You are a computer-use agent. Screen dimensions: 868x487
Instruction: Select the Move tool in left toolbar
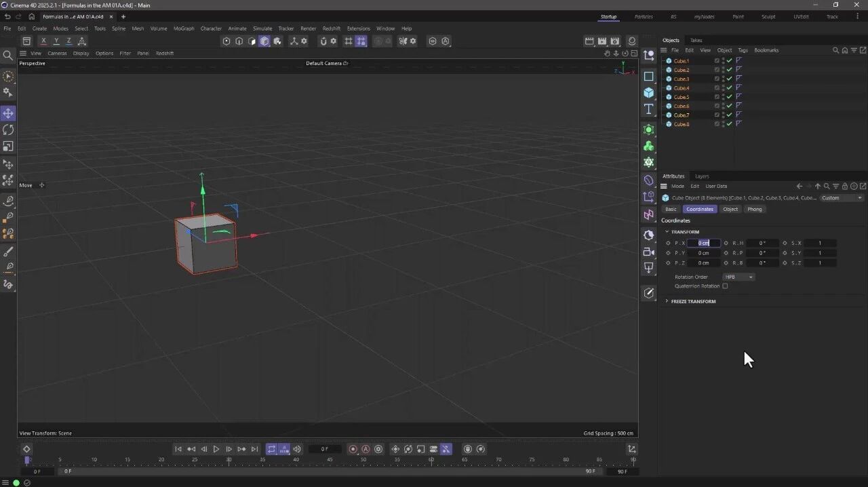tap(8, 113)
